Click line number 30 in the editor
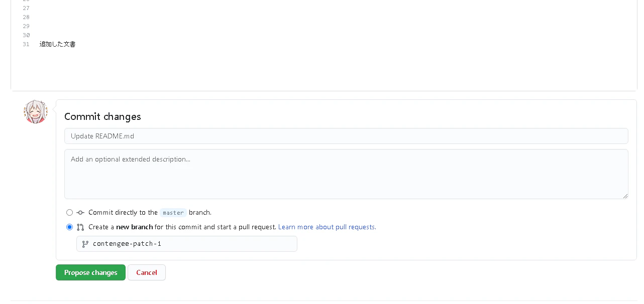 click(x=26, y=35)
